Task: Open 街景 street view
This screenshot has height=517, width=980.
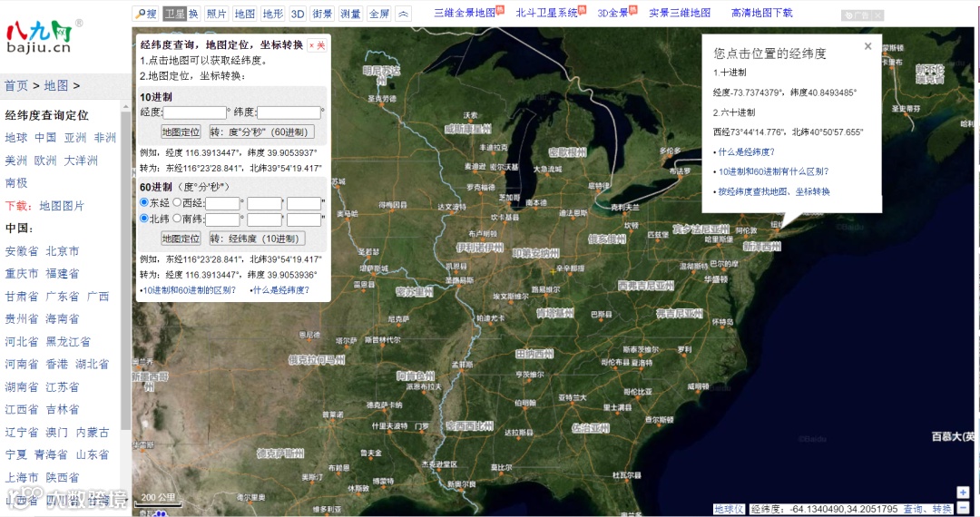Action: tap(322, 13)
